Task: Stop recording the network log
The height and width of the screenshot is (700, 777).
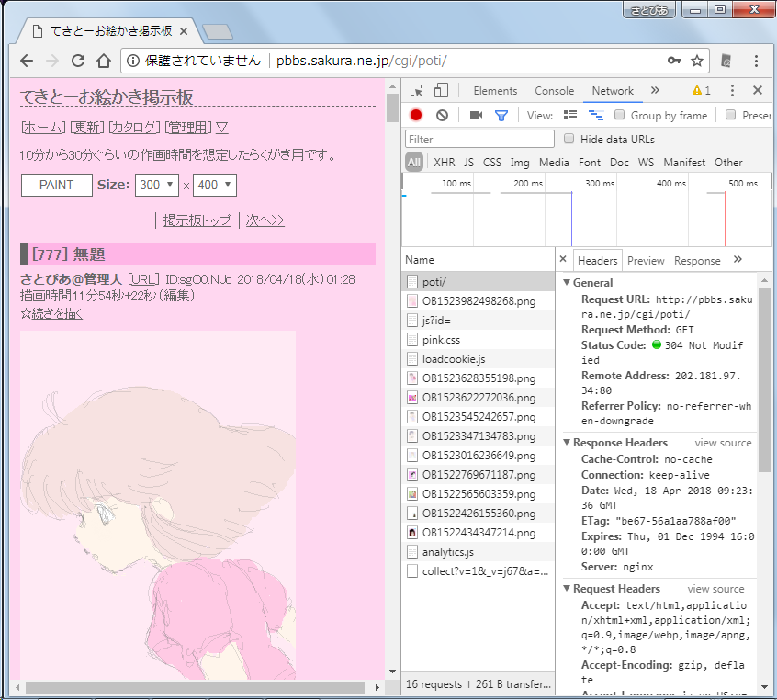Action: 416,115
